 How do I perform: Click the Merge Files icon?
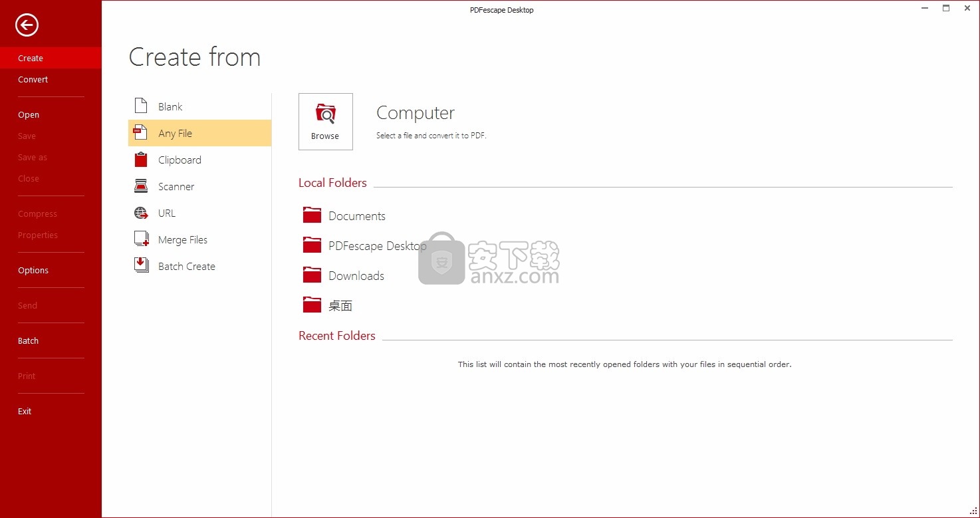point(141,239)
